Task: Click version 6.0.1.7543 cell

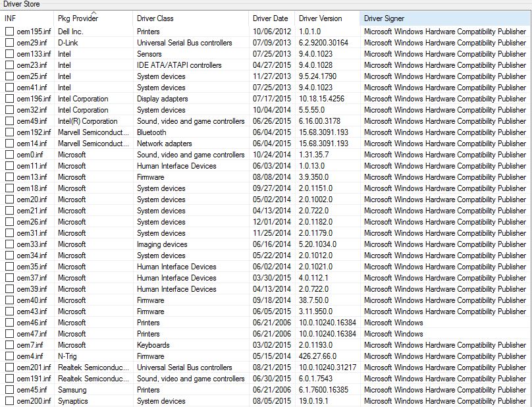Action: tap(315, 379)
